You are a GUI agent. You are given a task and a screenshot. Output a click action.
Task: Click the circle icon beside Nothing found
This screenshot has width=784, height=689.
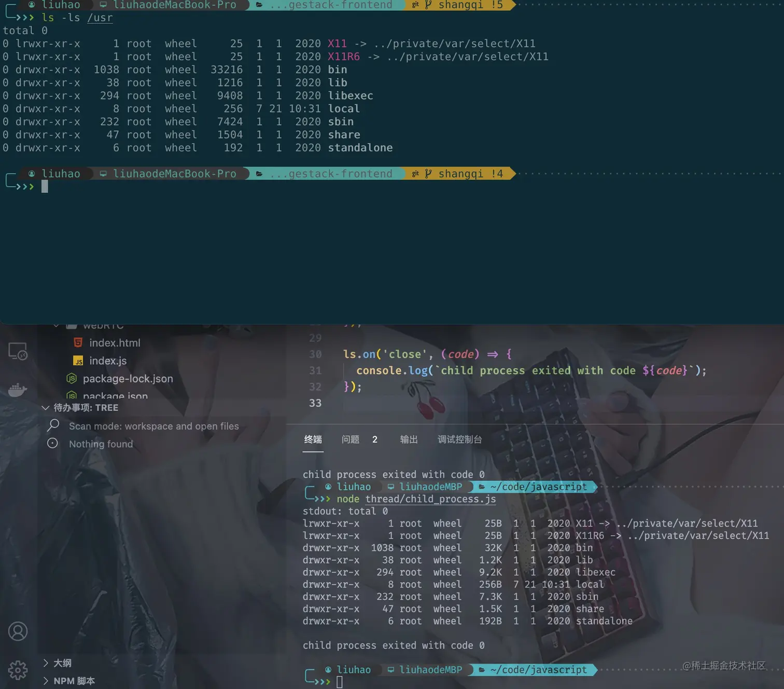point(52,444)
